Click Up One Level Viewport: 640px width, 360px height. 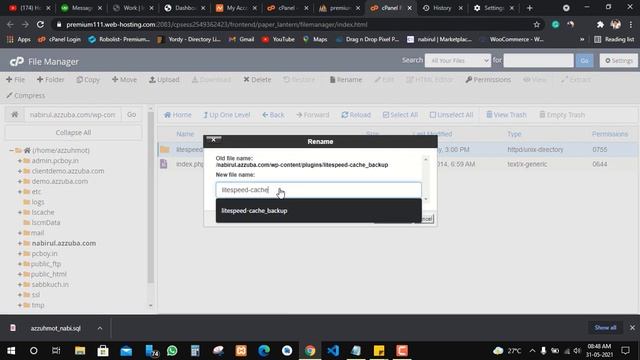pos(227,115)
